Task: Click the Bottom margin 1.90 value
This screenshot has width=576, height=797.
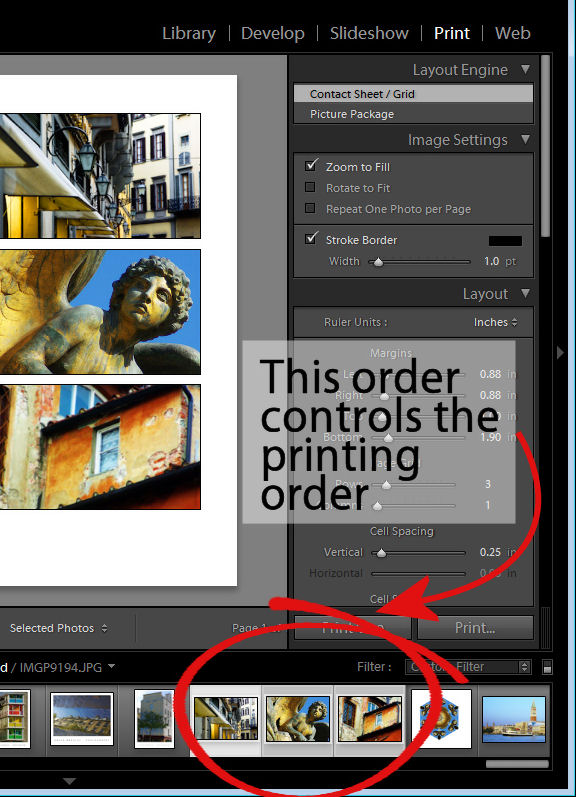Action: [490, 437]
